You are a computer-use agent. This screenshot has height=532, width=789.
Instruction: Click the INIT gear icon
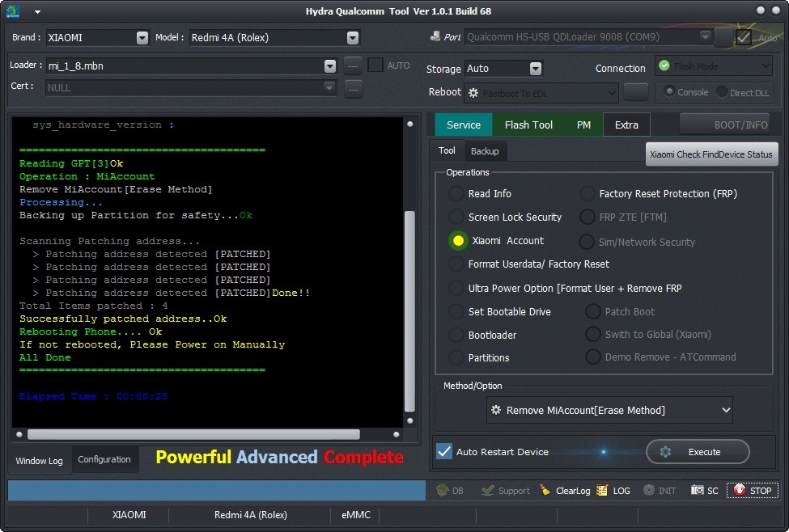649,490
